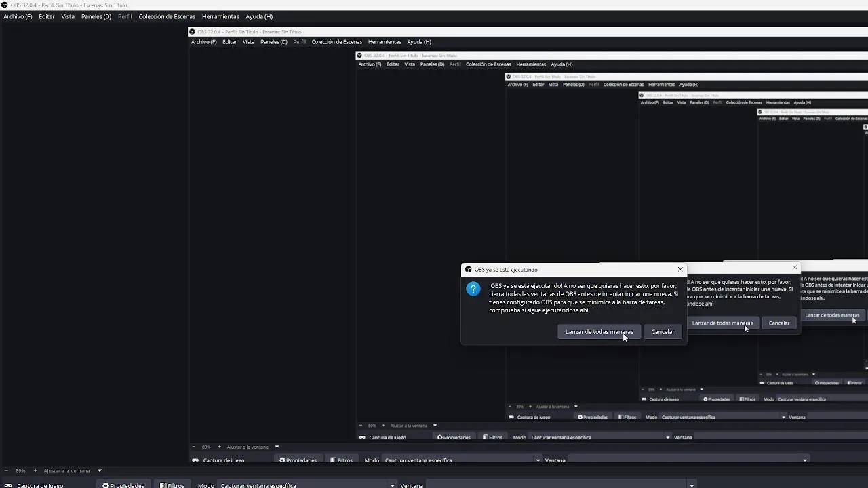Screen dimensions: 868x488
Task: Open Vista menu in third nested OBS window
Action: pyautogui.click(x=553, y=85)
